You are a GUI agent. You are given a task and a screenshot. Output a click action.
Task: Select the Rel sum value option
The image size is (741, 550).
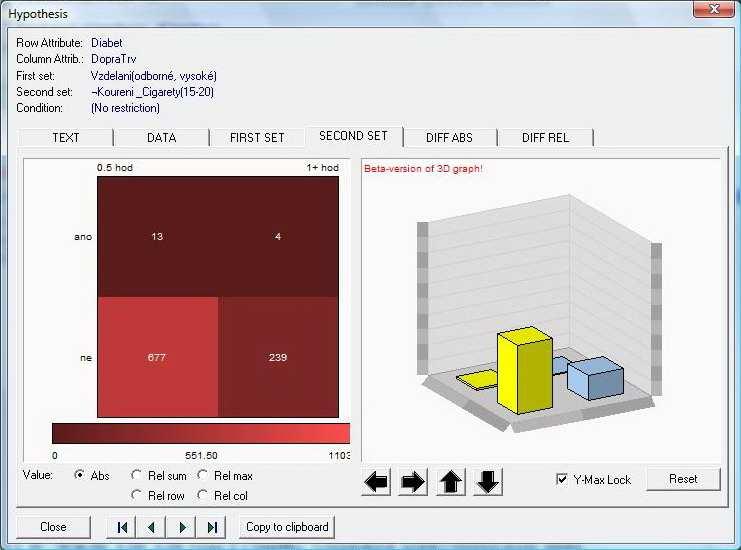coord(137,475)
